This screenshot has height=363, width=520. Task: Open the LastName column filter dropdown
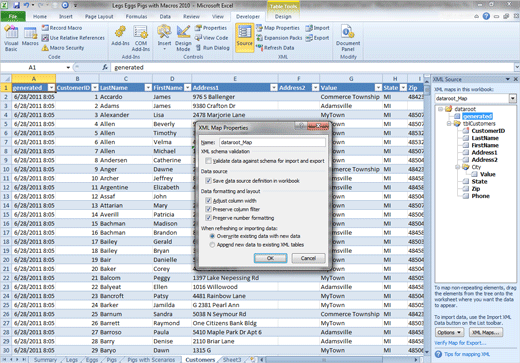pyautogui.click(x=148, y=88)
